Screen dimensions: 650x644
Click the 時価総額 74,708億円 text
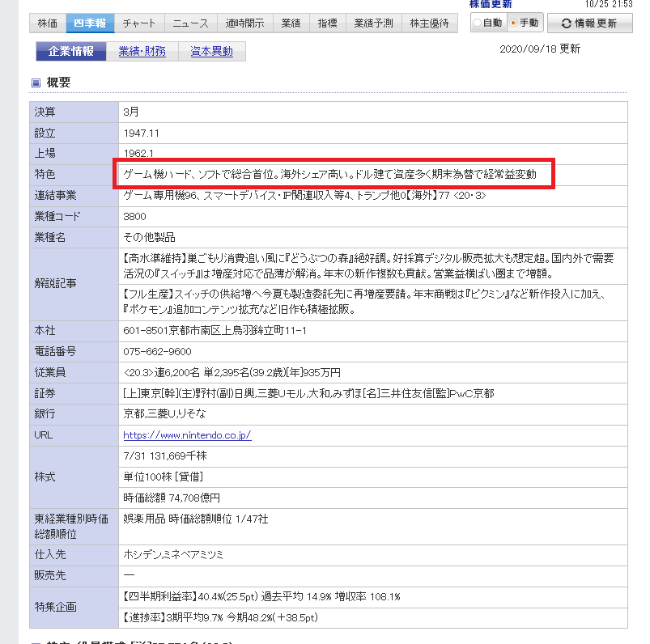pyautogui.click(x=172, y=498)
